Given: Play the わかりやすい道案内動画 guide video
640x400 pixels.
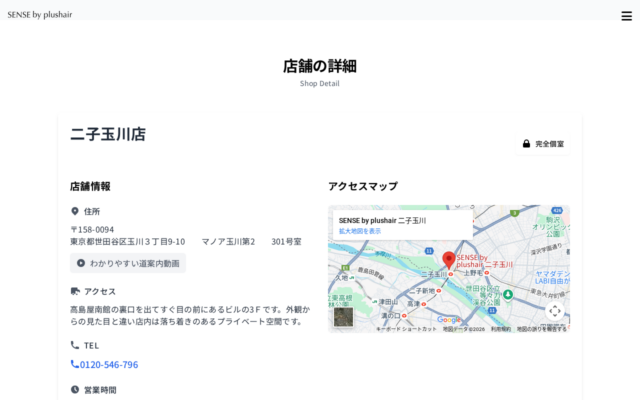Looking at the screenshot, I should 128,263.
